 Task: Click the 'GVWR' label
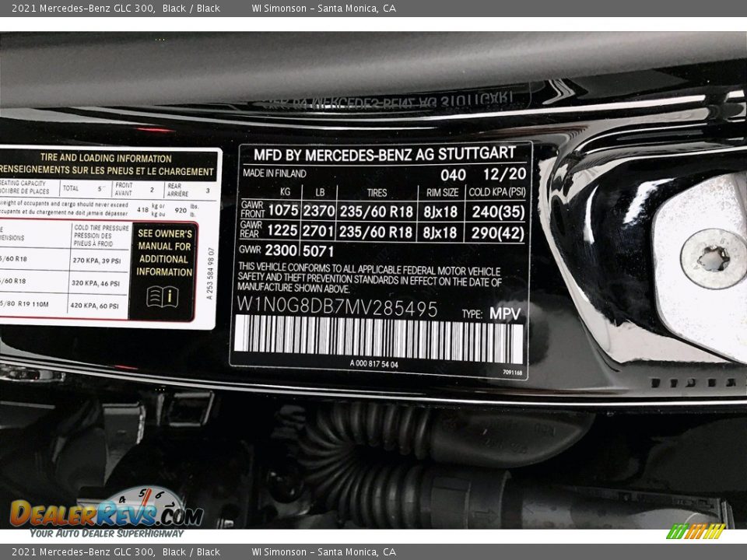pos(250,249)
